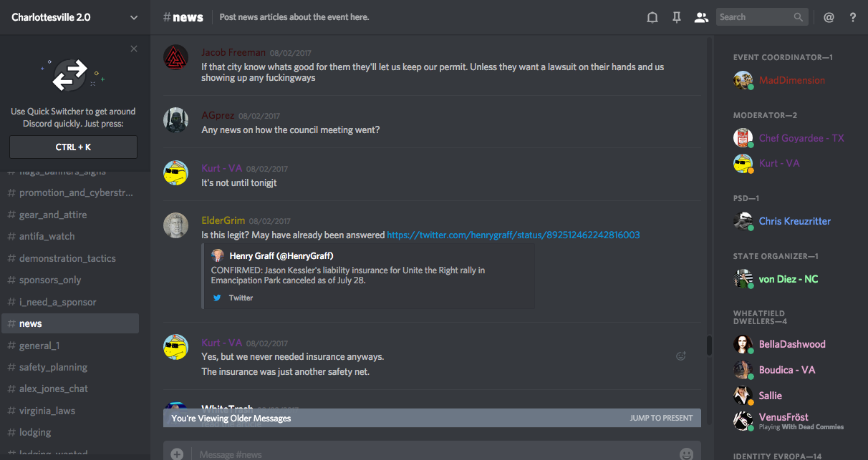Click Jump To Present button
The image size is (868, 460).
click(661, 418)
